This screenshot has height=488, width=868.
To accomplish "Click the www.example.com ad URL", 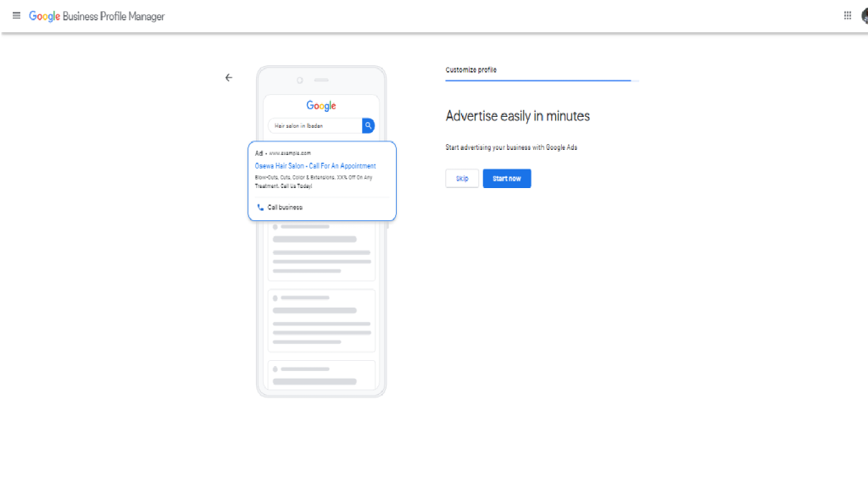I will click(x=290, y=153).
